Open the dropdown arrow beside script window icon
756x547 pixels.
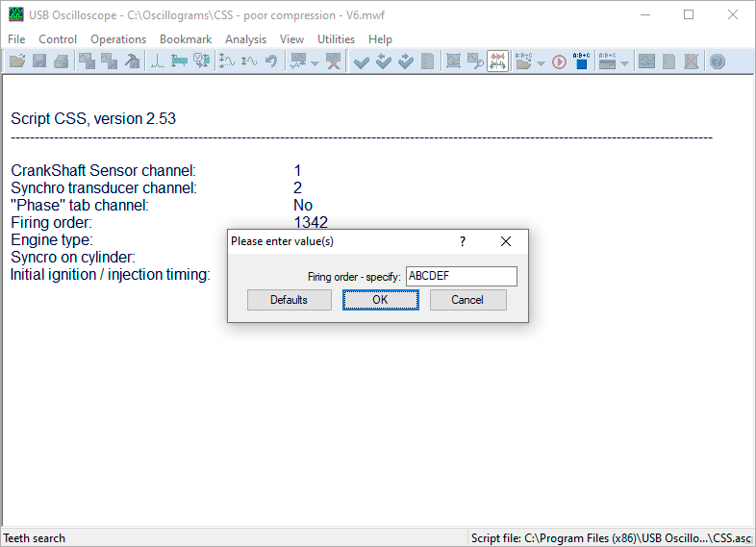coord(624,62)
